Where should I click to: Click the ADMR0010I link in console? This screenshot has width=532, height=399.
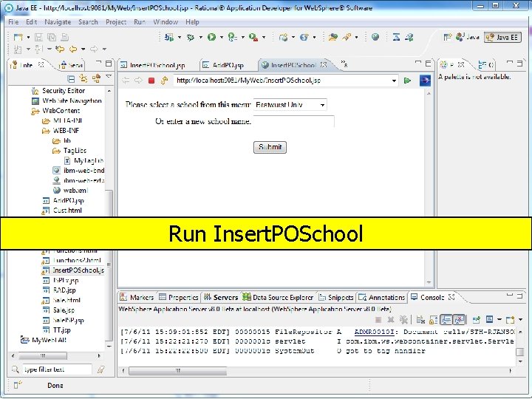tap(374, 332)
